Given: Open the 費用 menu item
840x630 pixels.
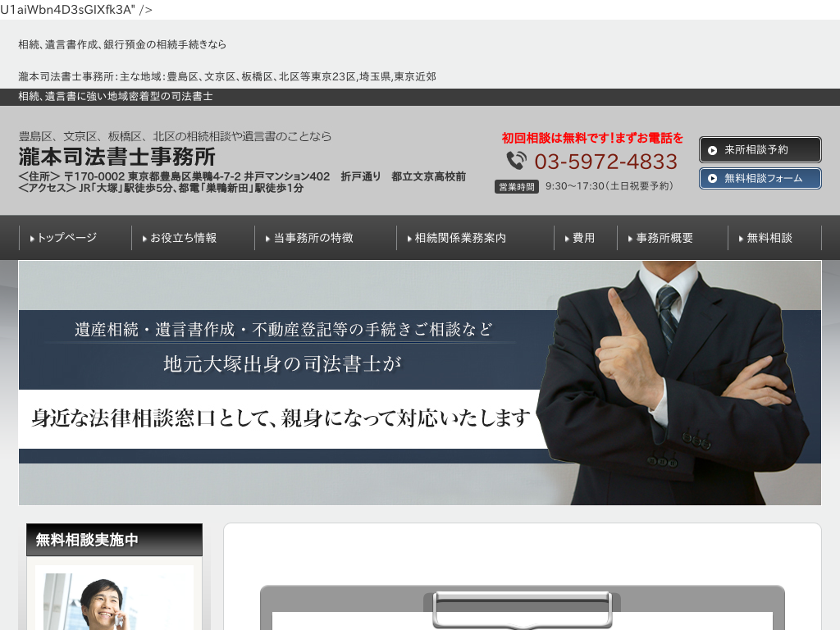Looking at the screenshot, I should tap(583, 238).
